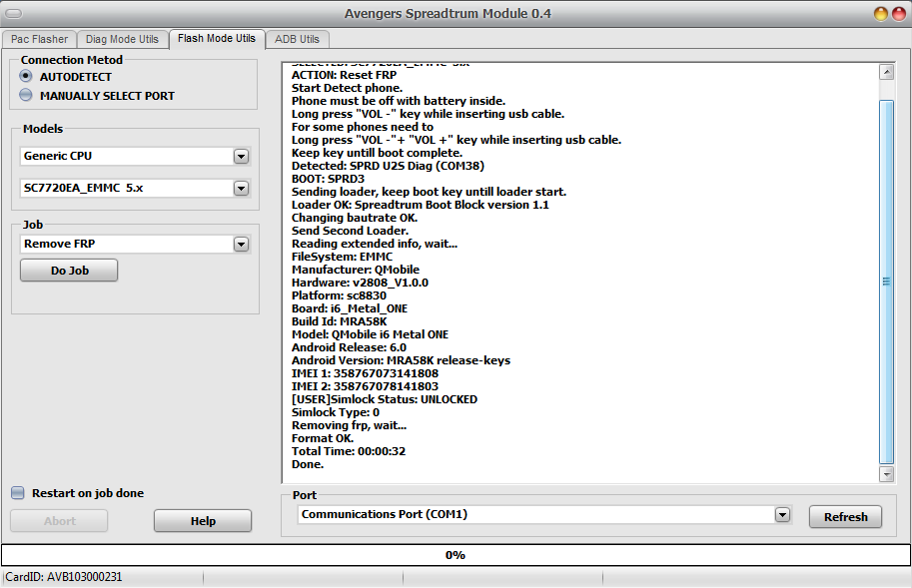Click the 'Hardware: v2808_V1.0.0' log line
912x588 pixels.
360,283
